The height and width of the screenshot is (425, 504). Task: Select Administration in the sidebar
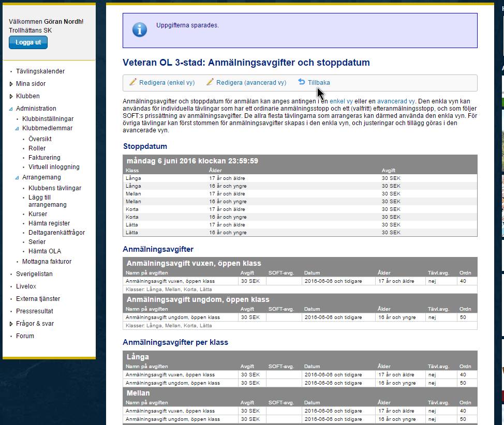click(36, 109)
